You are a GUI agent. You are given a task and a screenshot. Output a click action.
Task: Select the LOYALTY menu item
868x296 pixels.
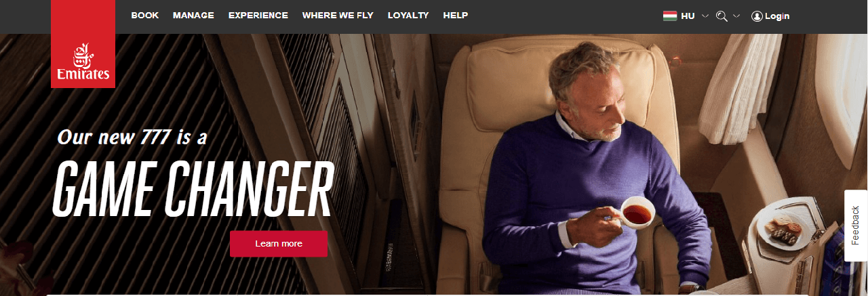tap(408, 16)
